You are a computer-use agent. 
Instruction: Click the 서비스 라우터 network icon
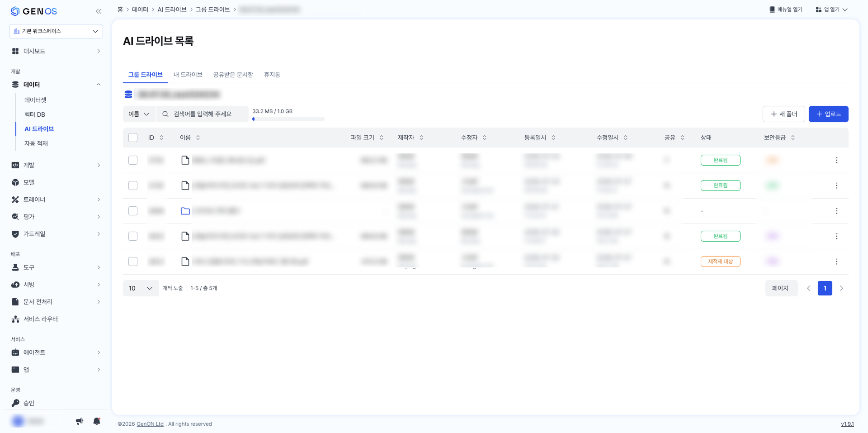click(x=15, y=319)
